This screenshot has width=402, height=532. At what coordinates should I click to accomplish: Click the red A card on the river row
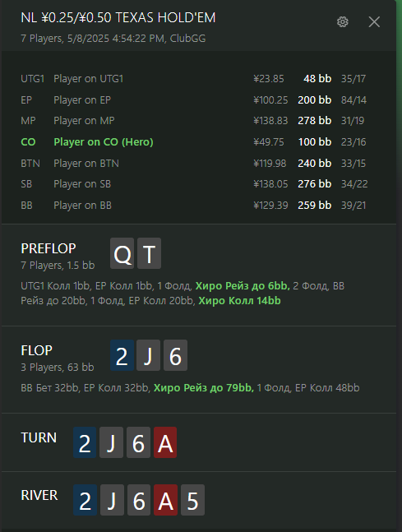tap(165, 500)
